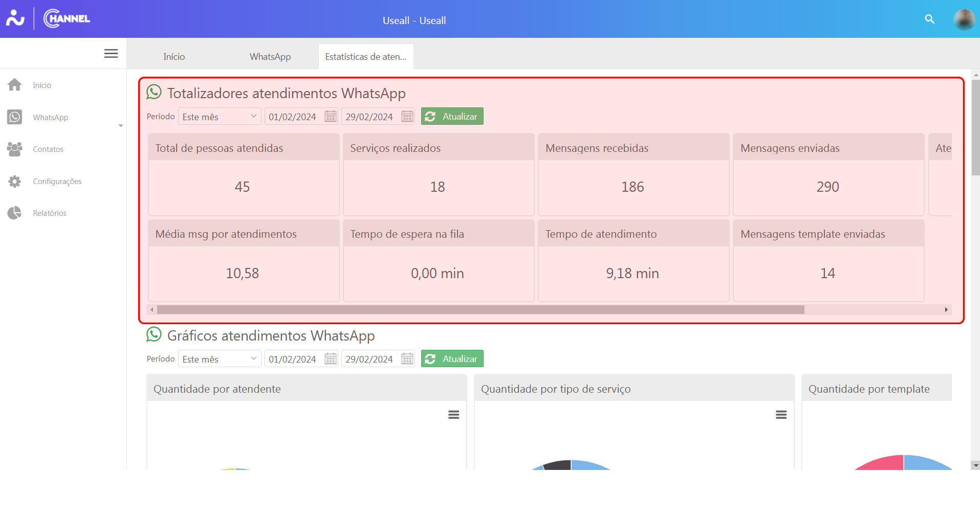The height and width of the screenshot is (518, 980).
Task: Click Atualizar button in Totalizadores section
Action: [x=452, y=117]
